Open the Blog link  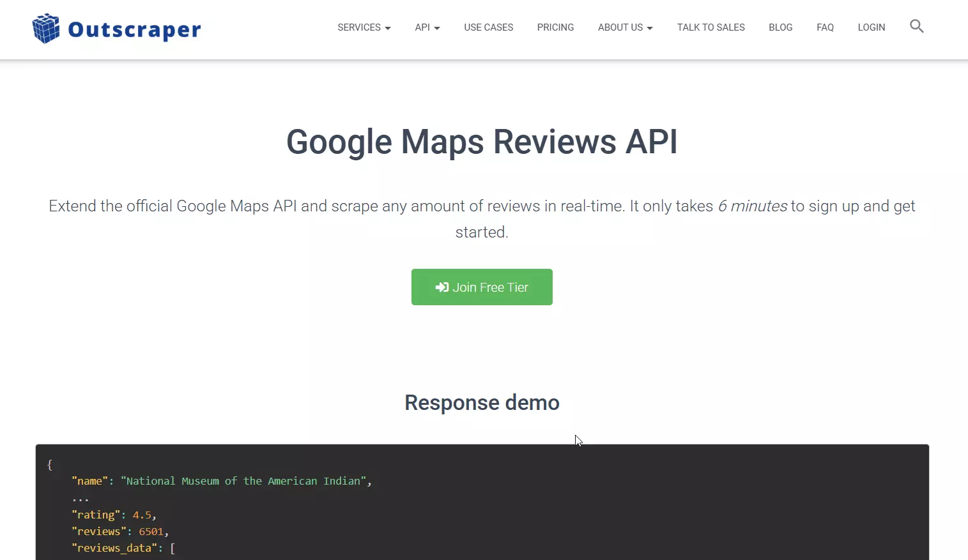point(780,27)
